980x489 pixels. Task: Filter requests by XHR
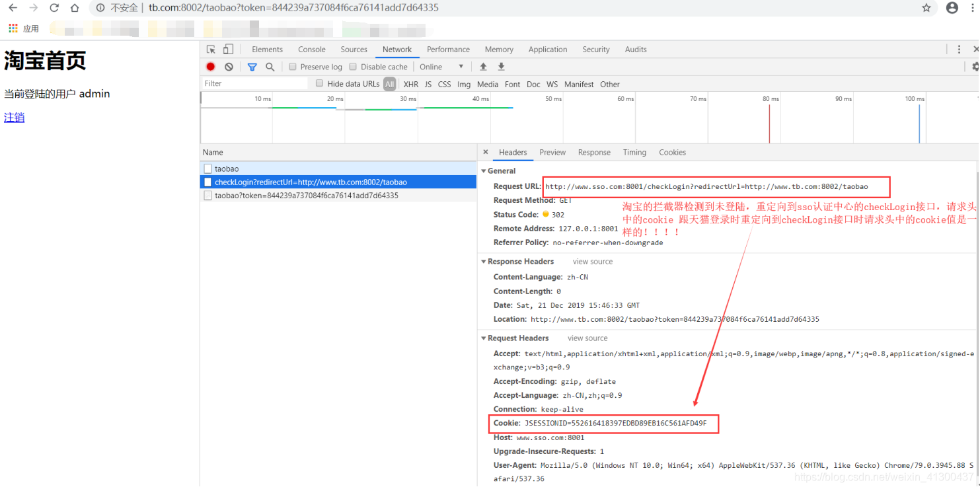tap(411, 85)
